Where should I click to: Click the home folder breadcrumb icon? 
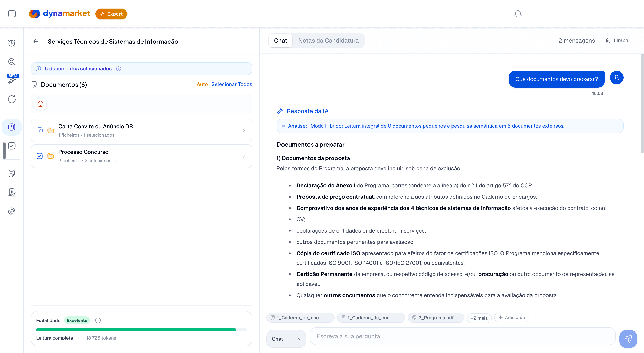40,104
